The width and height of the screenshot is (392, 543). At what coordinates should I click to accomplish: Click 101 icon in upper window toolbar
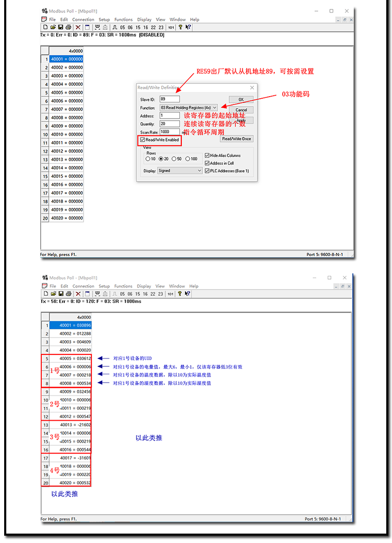[171, 27]
